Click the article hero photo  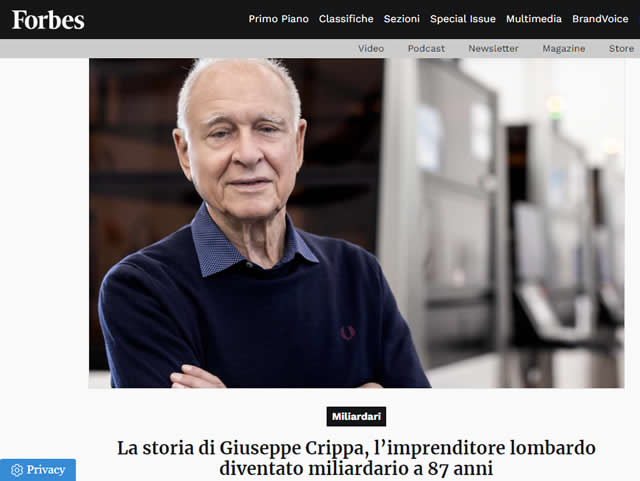pyautogui.click(x=356, y=223)
